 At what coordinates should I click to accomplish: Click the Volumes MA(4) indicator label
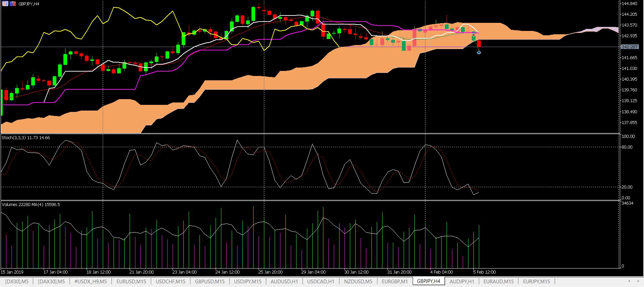[x=31, y=204]
